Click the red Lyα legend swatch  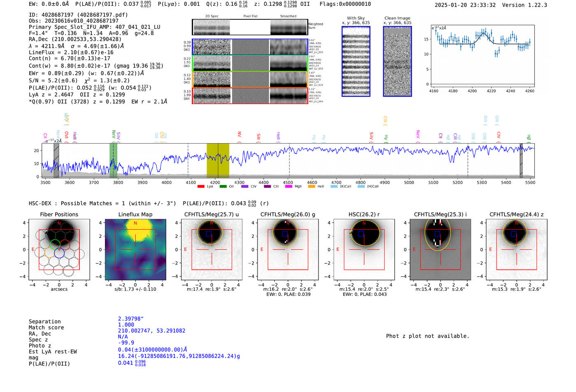click(201, 187)
